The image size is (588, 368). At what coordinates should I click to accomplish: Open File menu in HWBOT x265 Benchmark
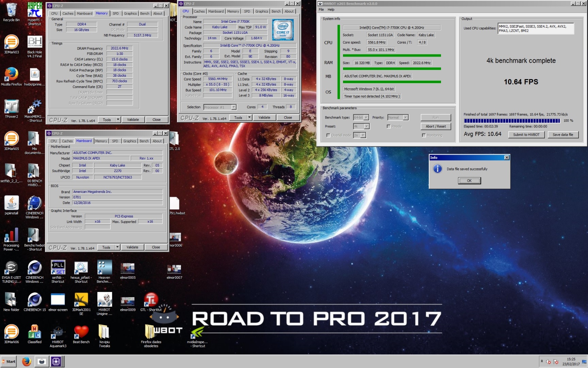(x=321, y=10)
